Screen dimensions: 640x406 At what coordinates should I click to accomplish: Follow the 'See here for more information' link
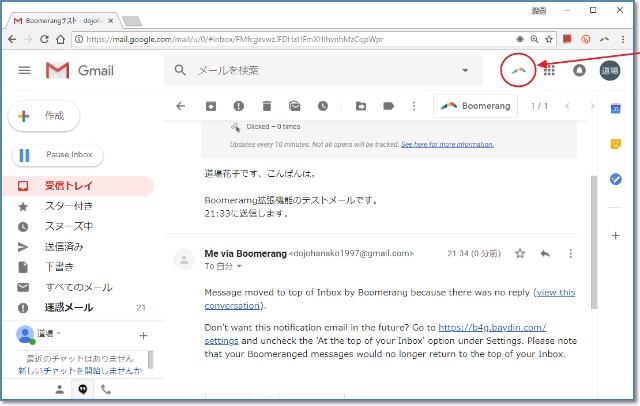pos(447,144)
